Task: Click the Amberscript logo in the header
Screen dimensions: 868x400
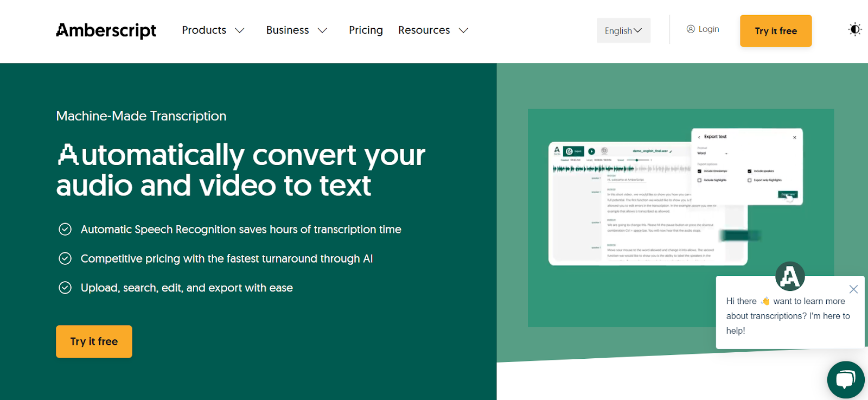Action: tap(106, 30)
